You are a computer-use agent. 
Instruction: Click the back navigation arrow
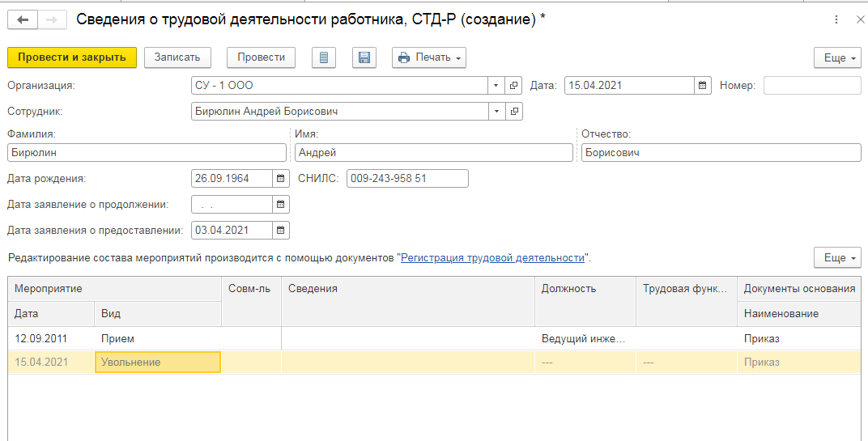point(22,20)
